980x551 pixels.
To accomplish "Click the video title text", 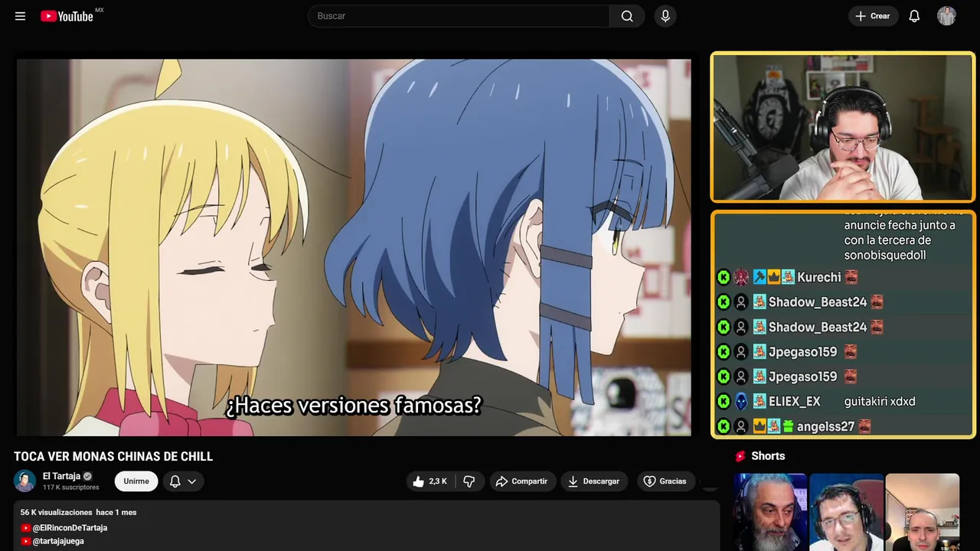I will [x=113, y=457].
